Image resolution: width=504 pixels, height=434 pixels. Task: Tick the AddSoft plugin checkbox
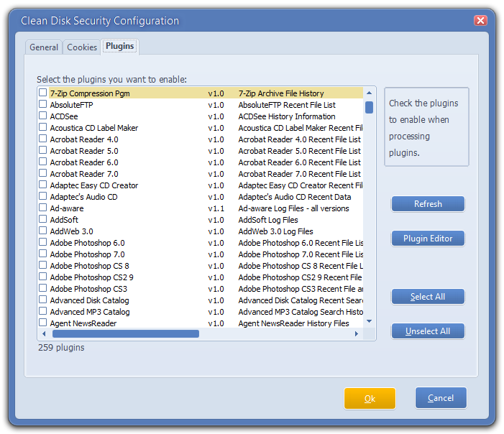tap(42, 219)
